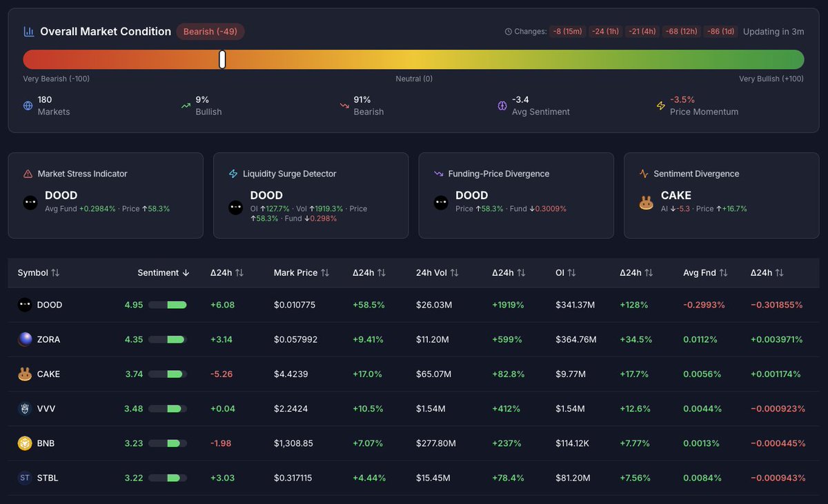Click the DOOD logo in the table row

coord(25,305)
